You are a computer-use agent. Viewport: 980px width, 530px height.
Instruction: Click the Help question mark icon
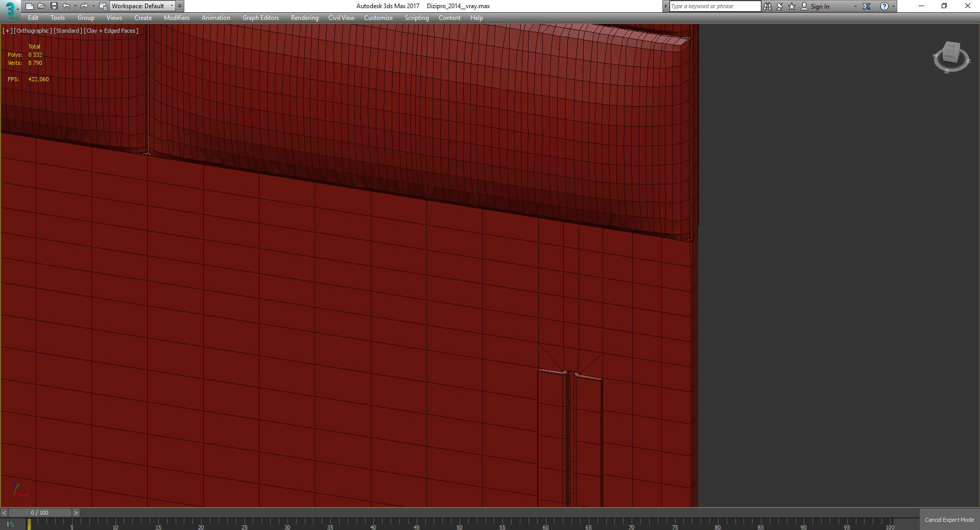pos(885,6)
